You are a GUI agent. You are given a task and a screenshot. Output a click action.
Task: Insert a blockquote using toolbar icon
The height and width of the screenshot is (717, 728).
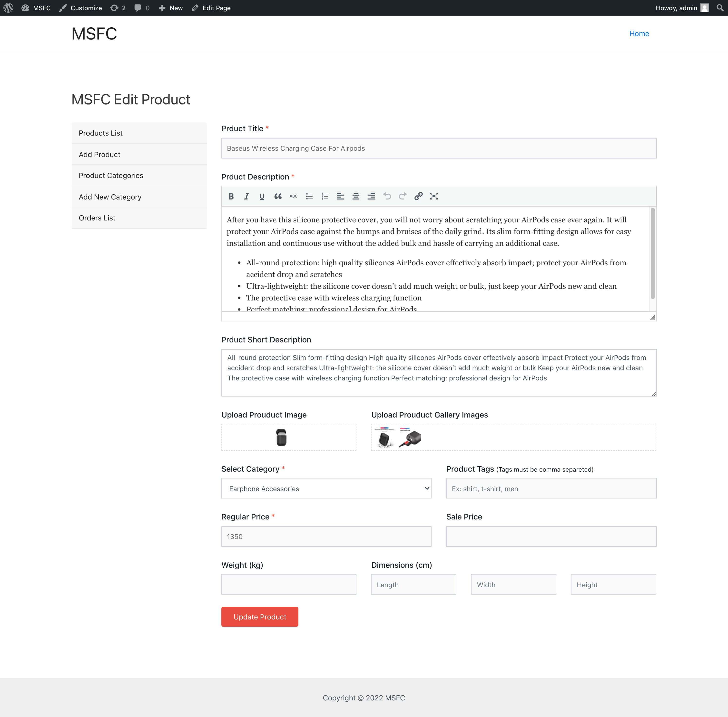[x=278, y=196]
